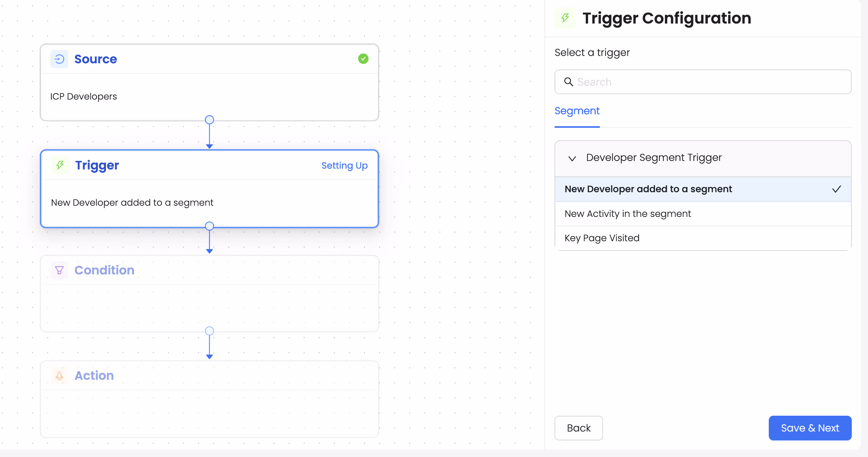
Task: Select the Condition node card
Action: coord(209,293)
